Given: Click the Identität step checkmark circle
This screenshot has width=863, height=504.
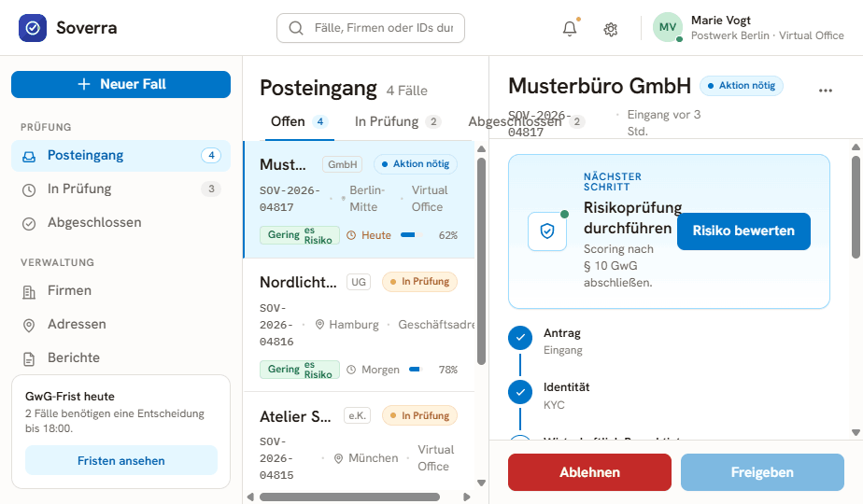Looking at the screenshot, I should coord(520,392).
